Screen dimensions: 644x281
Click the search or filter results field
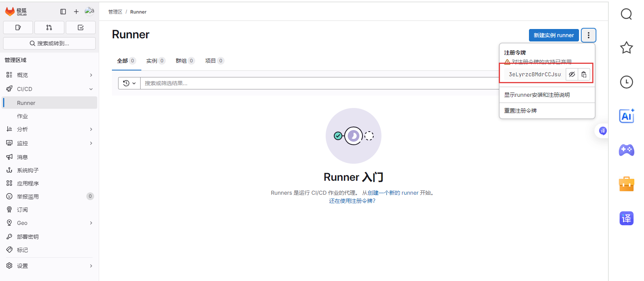320,83
